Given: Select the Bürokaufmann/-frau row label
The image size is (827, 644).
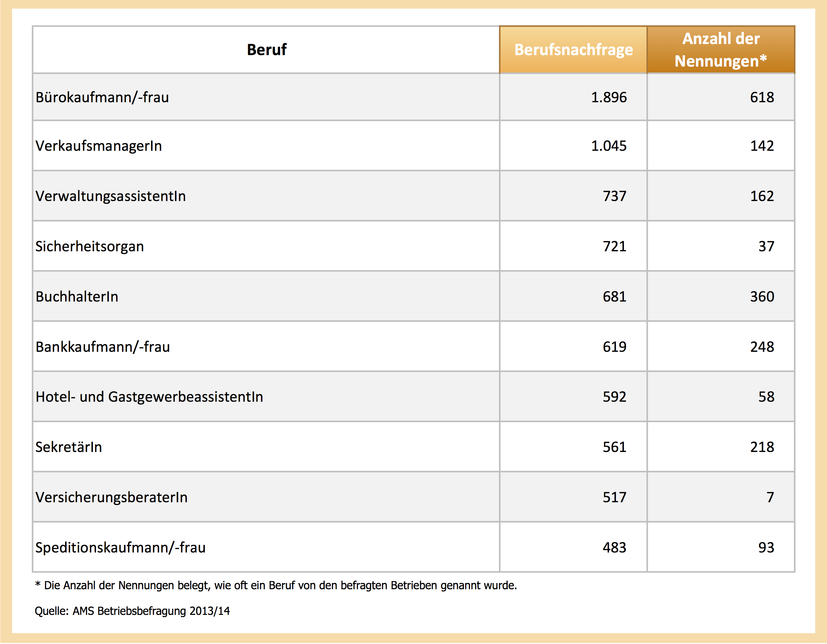Looking at the screenshot, I should click(102, 97).
